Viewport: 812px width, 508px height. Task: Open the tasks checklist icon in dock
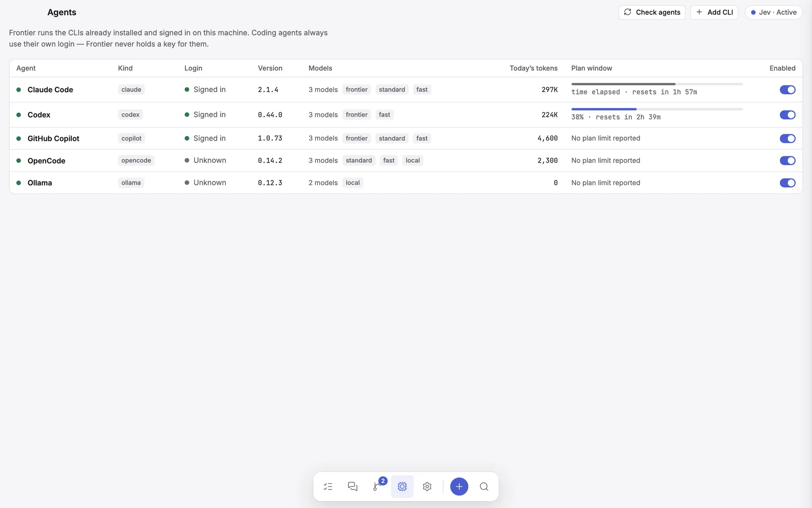point(328,486)
